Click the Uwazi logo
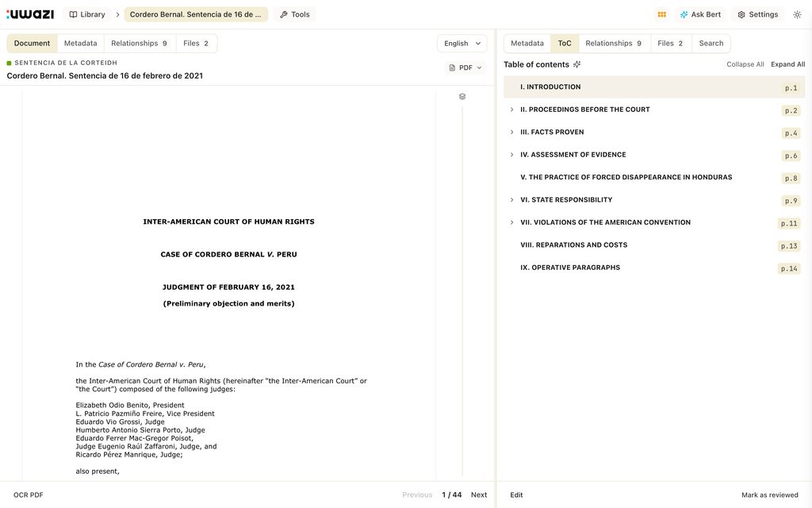Viewport: 812px width, 508px height. 30,14
